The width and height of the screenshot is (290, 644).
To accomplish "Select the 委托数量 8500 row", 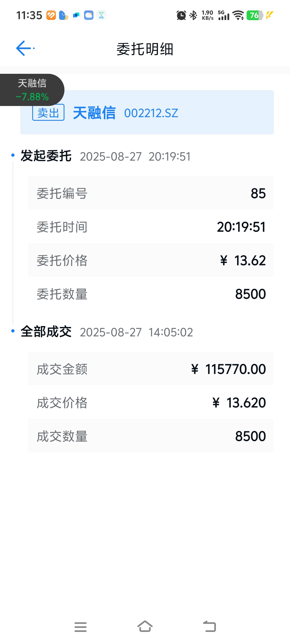I will [x=151, y=294].
